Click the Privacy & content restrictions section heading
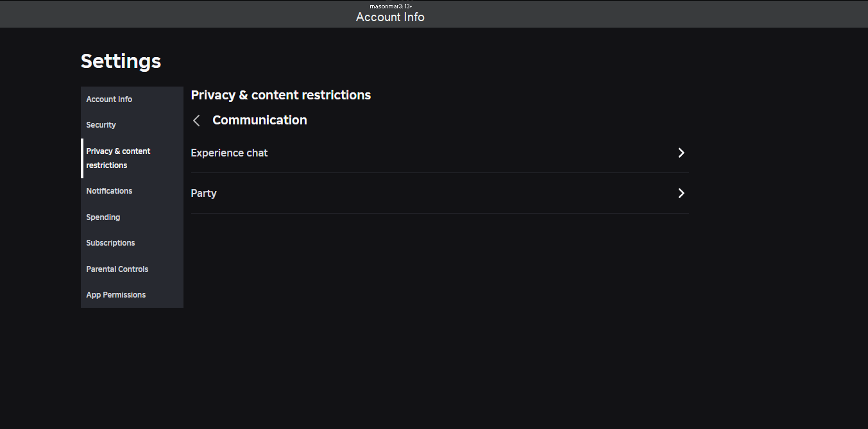Viewport: 868px width, 429px height. [281, 95]
